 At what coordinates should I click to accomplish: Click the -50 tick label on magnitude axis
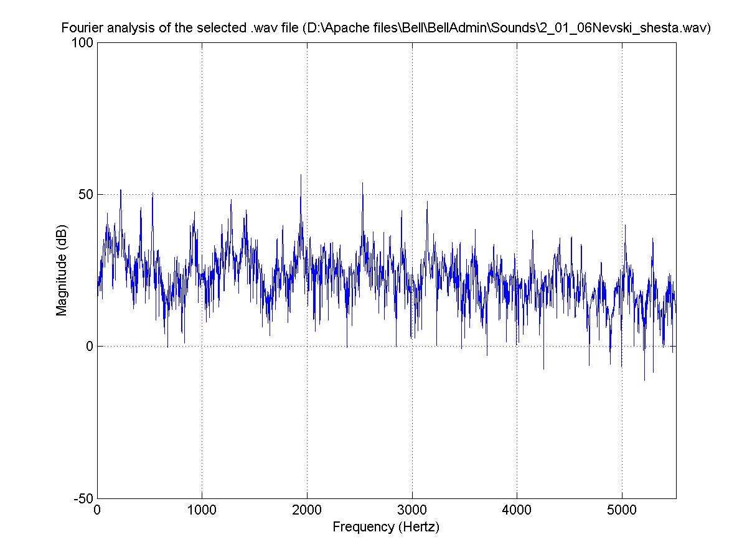[84, 498]
